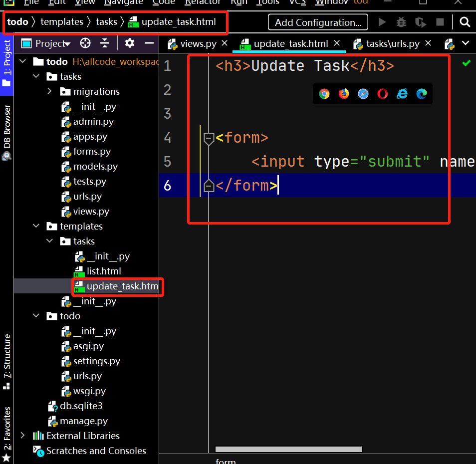Open in Chrome browser icon
Viewport: 476px width, 464px height.
tap(324, 94)
